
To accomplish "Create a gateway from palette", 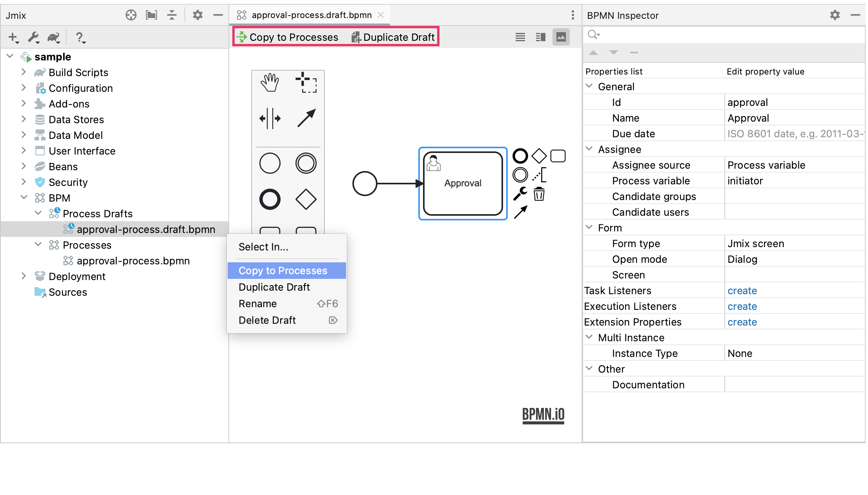I will (306, 199).
